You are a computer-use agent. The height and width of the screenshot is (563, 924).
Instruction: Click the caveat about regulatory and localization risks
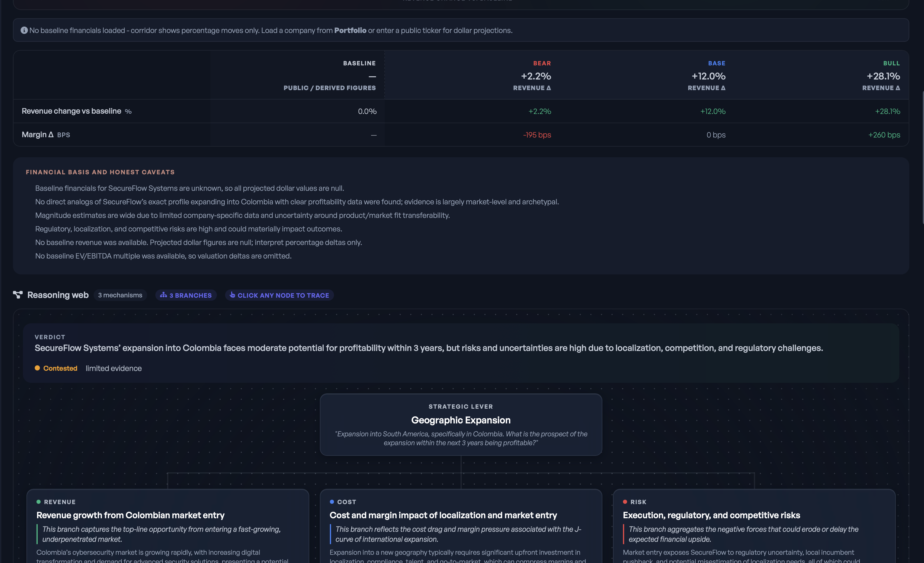(x=189, y=229)
